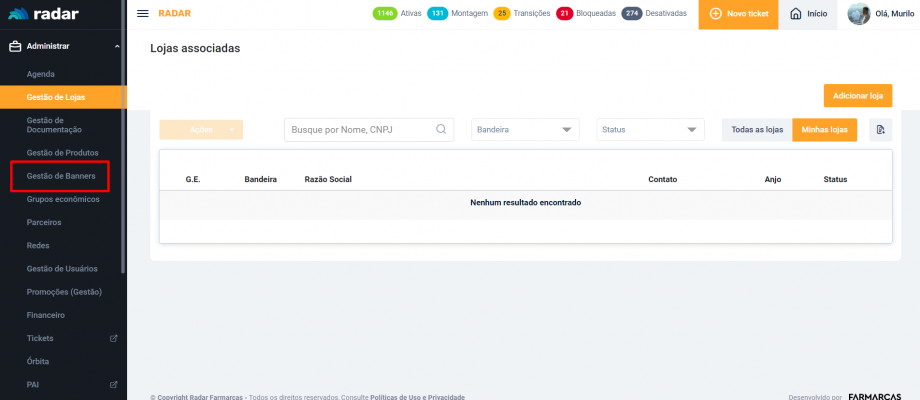Image resolution: width=920 pixels, height=400 pixels.
Task: Open the user avatar picture
Action: pyautogui.click(x=858, y=14)
